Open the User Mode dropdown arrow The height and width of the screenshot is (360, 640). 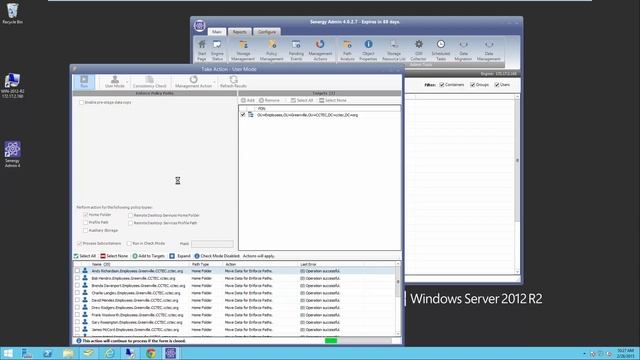(127, 82)
